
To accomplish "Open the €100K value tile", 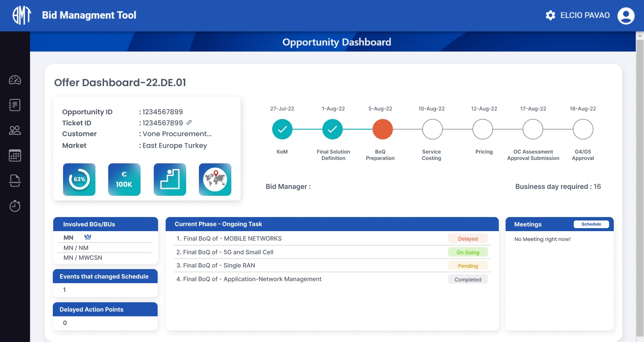I will (x=124, y=180).
